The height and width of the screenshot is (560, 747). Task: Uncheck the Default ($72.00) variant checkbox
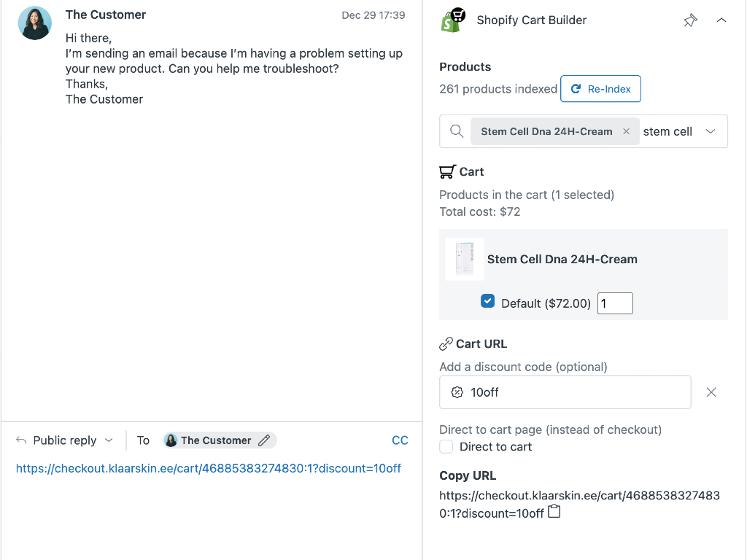coord(488,301)
